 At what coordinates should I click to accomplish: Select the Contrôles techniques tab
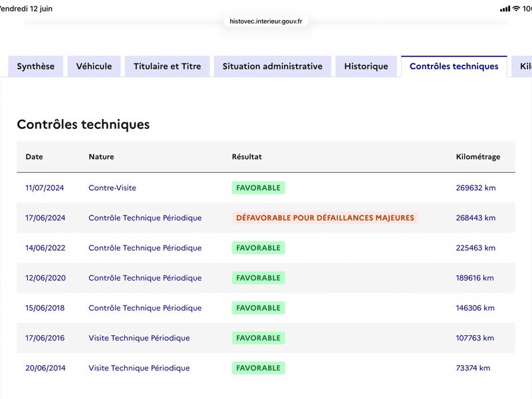[454, 66]
